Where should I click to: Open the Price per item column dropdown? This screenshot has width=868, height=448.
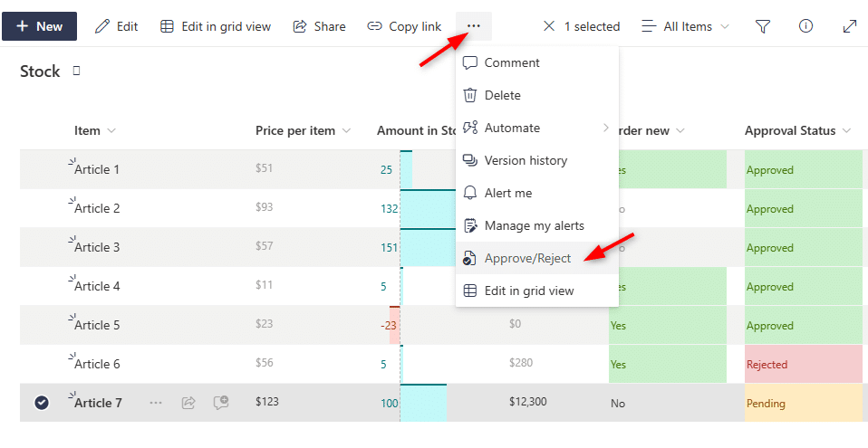[346, 131]
